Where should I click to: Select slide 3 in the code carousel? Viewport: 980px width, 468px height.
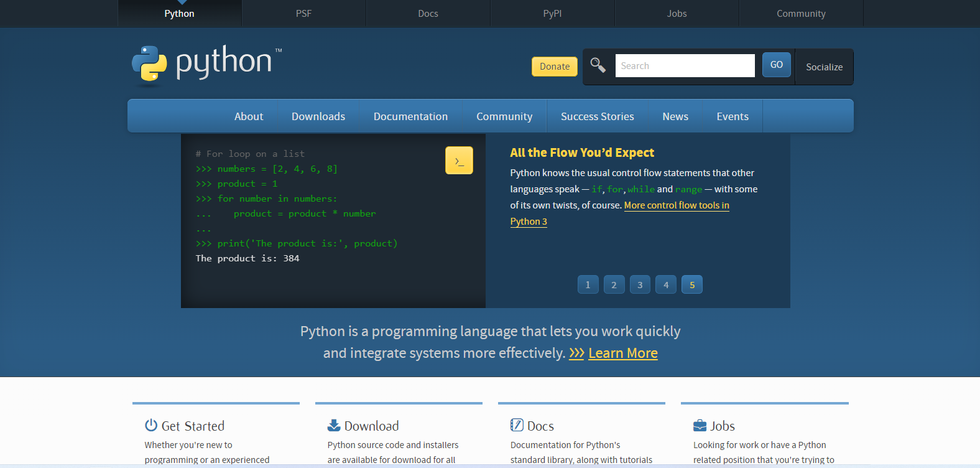pyautogui.click(x=640, y=284)
